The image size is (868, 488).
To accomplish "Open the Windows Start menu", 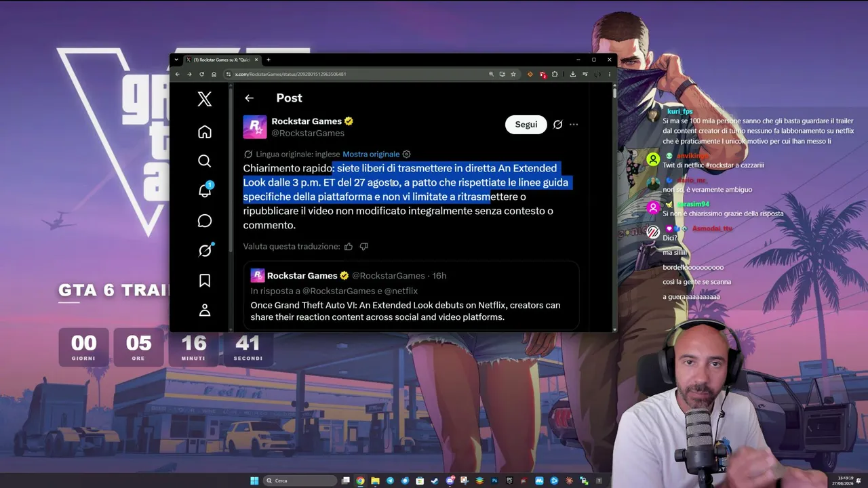I will 254,481.
